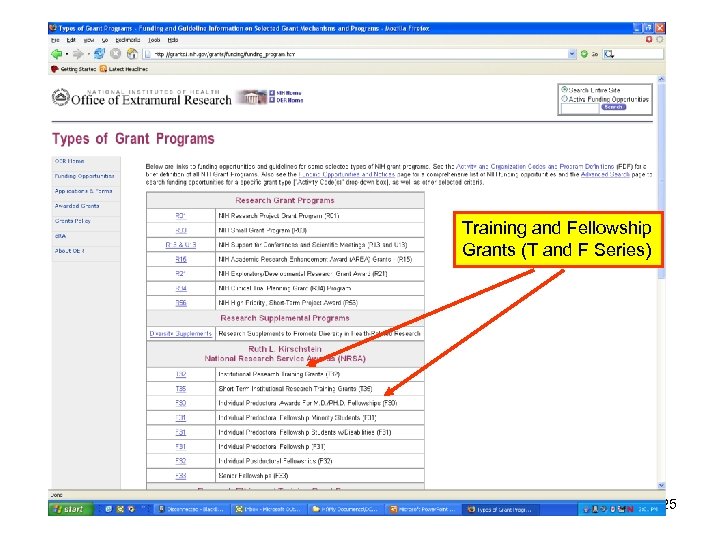This screenshot has height=540, width=720.
Task: Click the Firefox Back arrow button
Action: coord(56,54)
